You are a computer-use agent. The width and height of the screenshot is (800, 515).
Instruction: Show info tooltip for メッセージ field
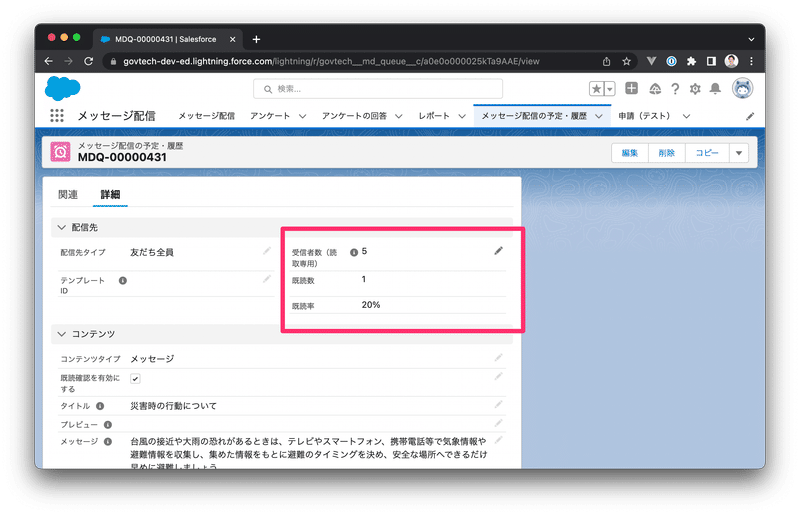click(108, 442)
